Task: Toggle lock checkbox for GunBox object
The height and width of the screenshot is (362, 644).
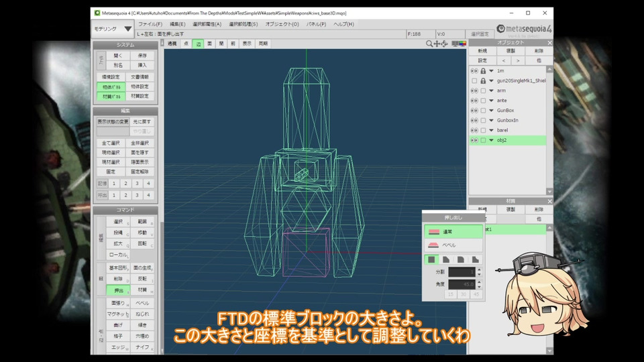Action: pos(482,111)
